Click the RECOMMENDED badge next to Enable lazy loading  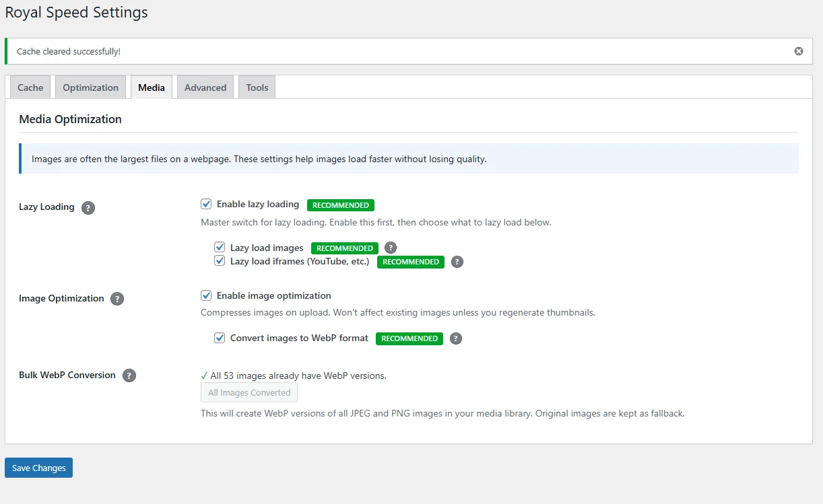[340, 205]
